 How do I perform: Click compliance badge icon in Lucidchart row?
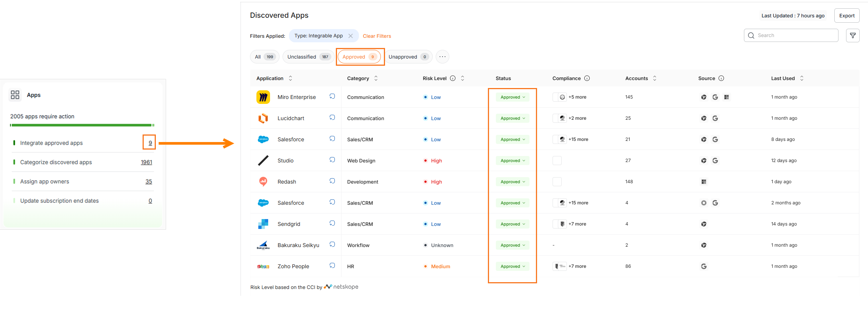(562, 118)
